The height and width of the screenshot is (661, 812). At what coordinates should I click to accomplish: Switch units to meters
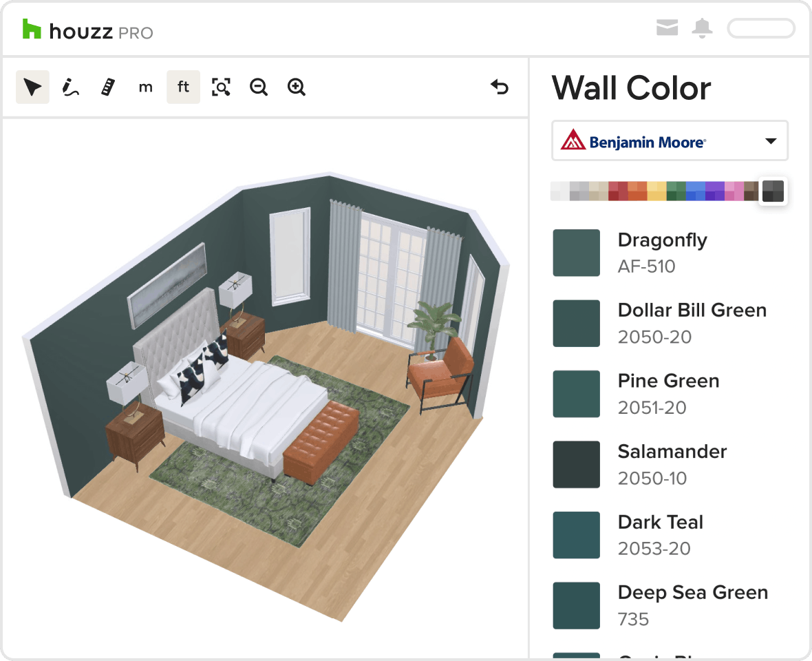pyautogui.click(x=145, y=87)
